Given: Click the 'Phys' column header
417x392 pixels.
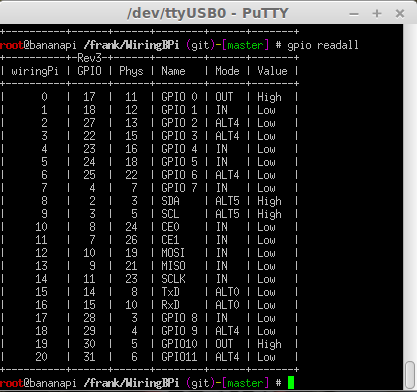Looking at the screenshot, I should point(131,71).
